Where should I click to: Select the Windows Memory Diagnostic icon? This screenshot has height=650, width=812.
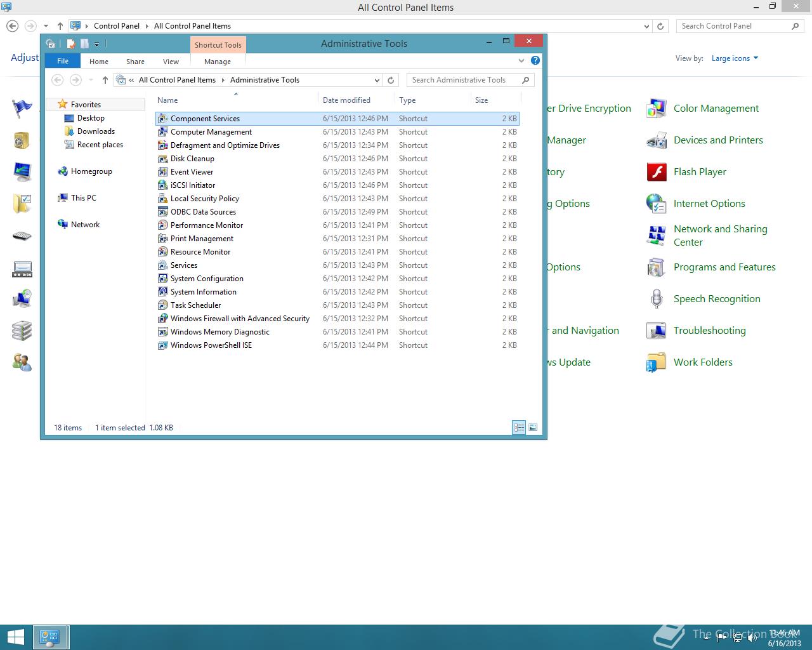pyautogui.click(x=162, y=332)
